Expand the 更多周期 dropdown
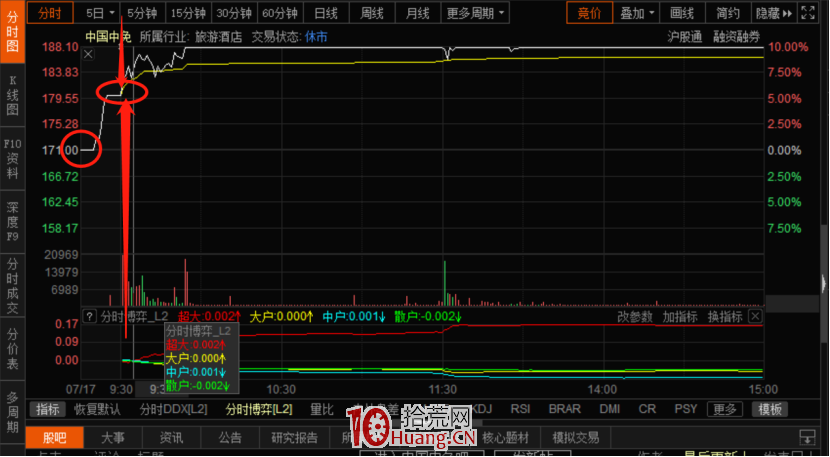Viewport: 830px width, 457px height. (475, 13)
